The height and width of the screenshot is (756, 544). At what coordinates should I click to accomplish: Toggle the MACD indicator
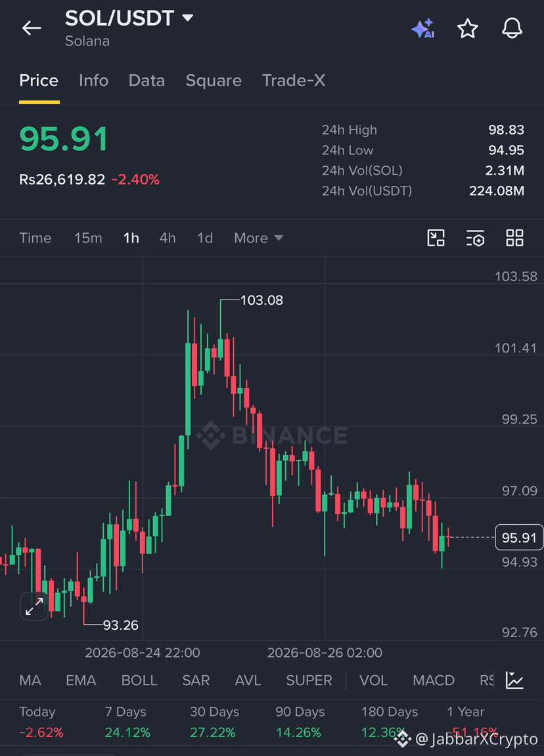(x=434, y=680)
